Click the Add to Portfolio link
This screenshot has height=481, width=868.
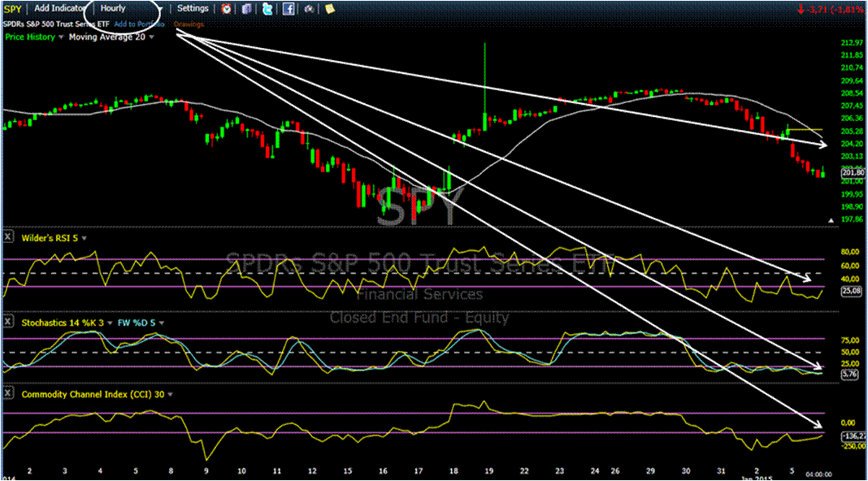(x=139, y=24)
